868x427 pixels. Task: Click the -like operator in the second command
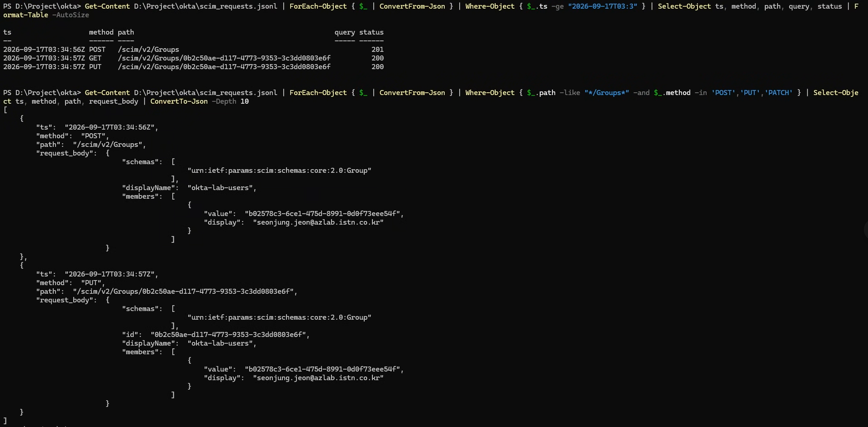[x=570, y=93]
